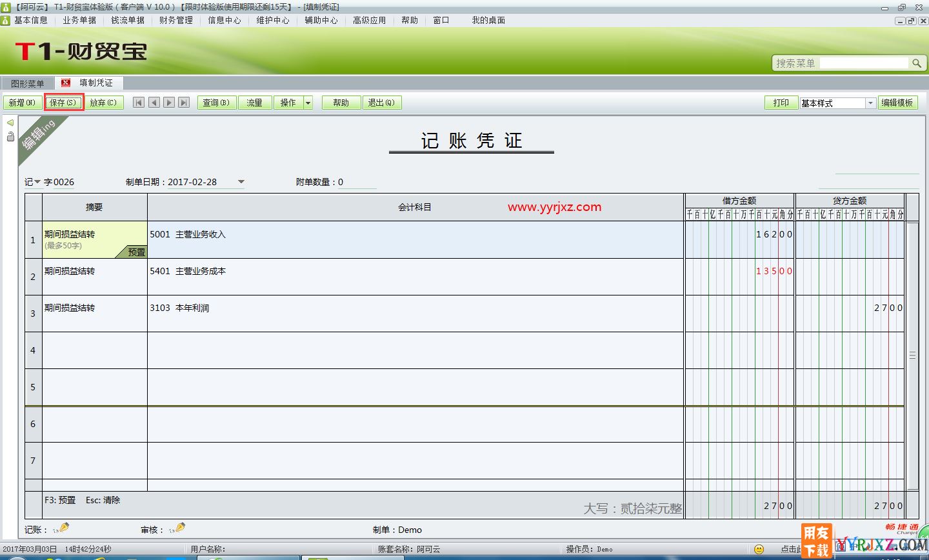Click the 摘要 column header
Image resolution: width=929 pixels, height=560 pixels.
click(95, 207)
